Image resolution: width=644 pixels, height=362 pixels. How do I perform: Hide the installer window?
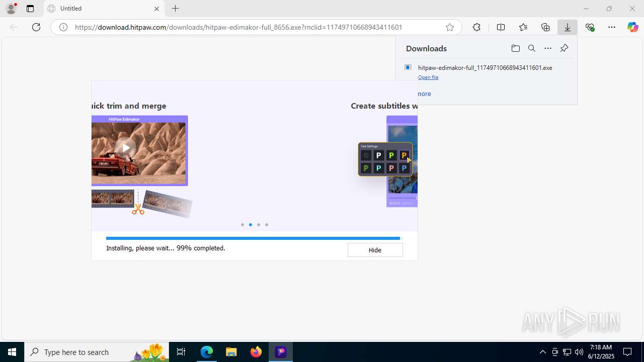(x=375, y=250)
